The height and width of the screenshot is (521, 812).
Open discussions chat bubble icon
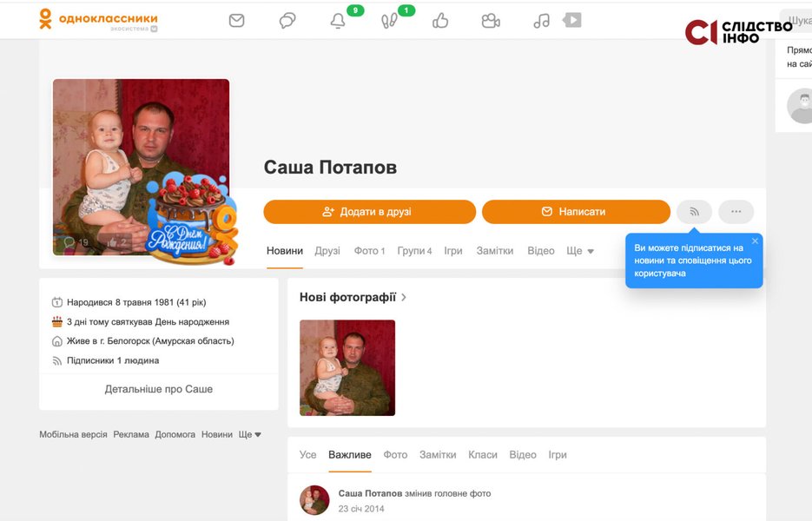coord(287,21)
